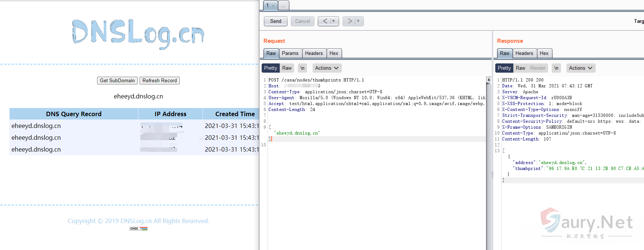Switch to the request Headers tab
This screenshot has height=250, width=644.
click(314, 53)
